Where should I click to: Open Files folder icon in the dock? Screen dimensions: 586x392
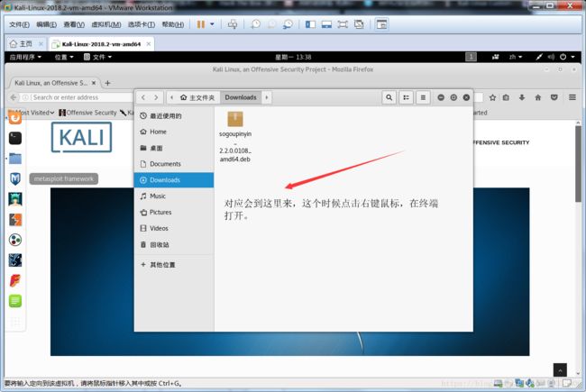click(15, 159)
